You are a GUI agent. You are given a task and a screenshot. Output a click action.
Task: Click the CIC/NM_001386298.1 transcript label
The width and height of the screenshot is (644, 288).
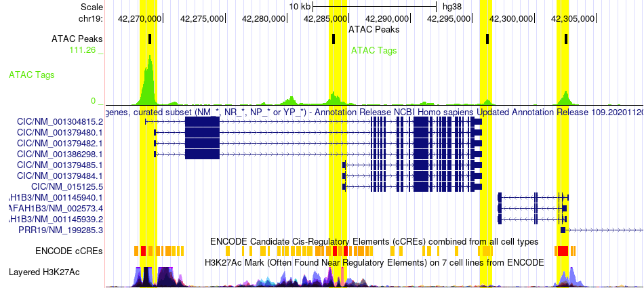click(60, 154)
